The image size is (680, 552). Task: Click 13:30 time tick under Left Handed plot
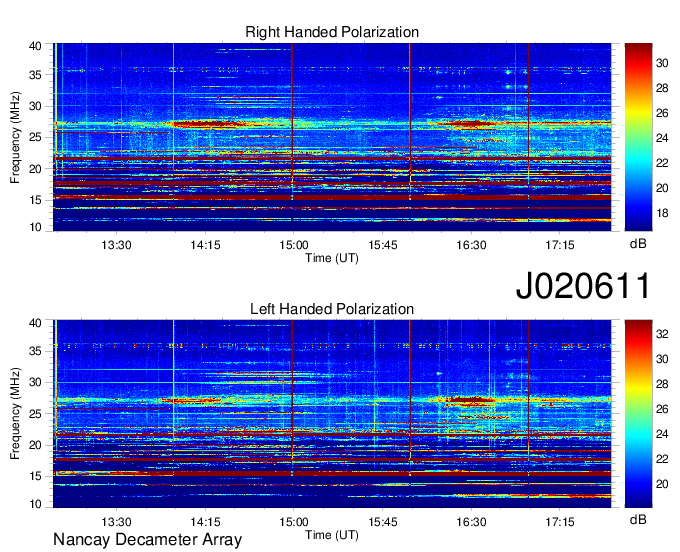pos(116,522)
